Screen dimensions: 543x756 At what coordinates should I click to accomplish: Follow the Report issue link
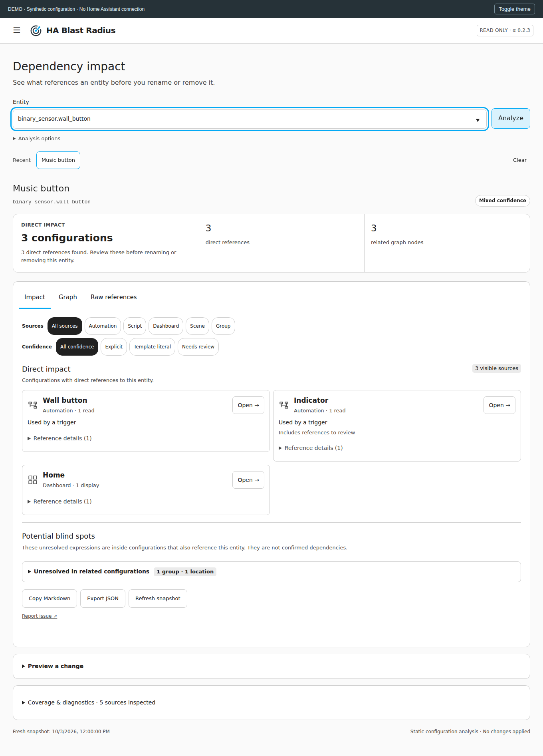coord(40,616)
